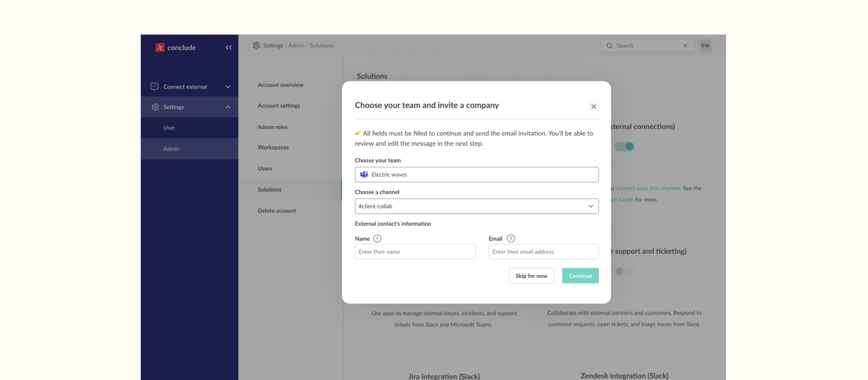Collapse the sidebar with the double chevron

point(229,48)
